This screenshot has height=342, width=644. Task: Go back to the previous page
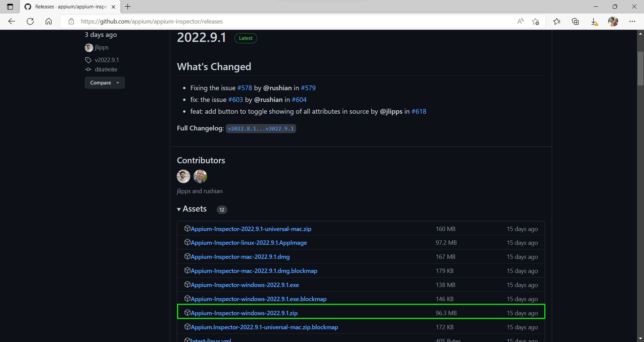point(12,21)
